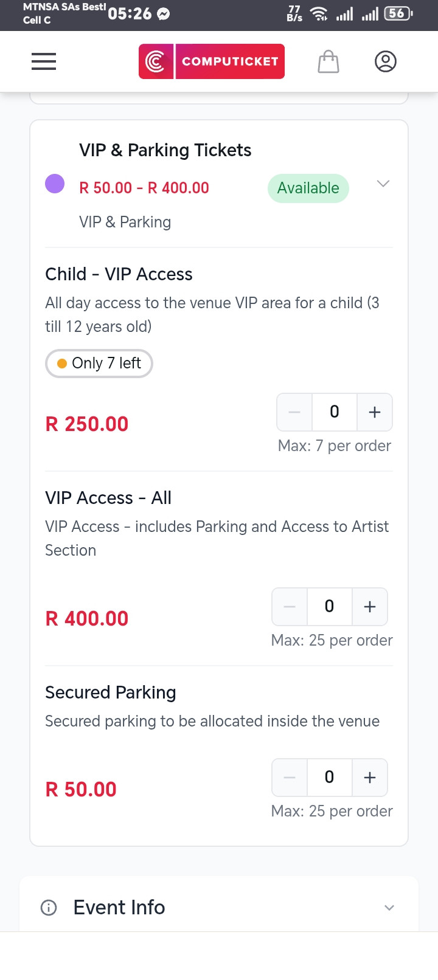This screenshot has height=980, width=438.
Task: Open the user account profile
Action: pyautogui.click(x=385, y=61)
